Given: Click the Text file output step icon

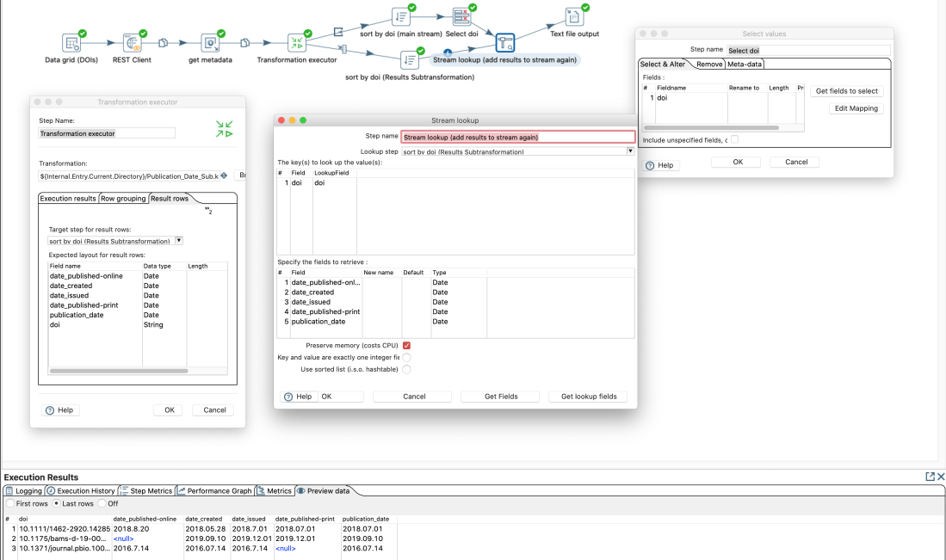Looking at the screenshot, I should pos(574,16).
